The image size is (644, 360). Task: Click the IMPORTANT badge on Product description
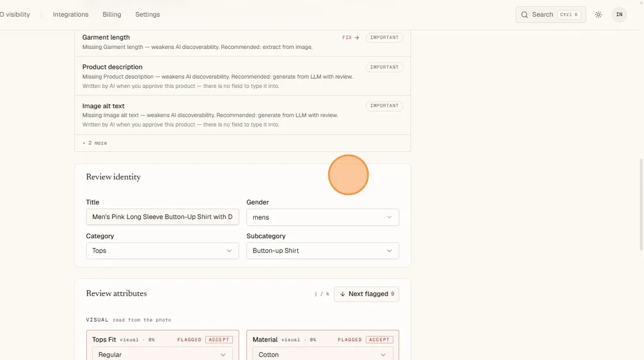(385, 67)
